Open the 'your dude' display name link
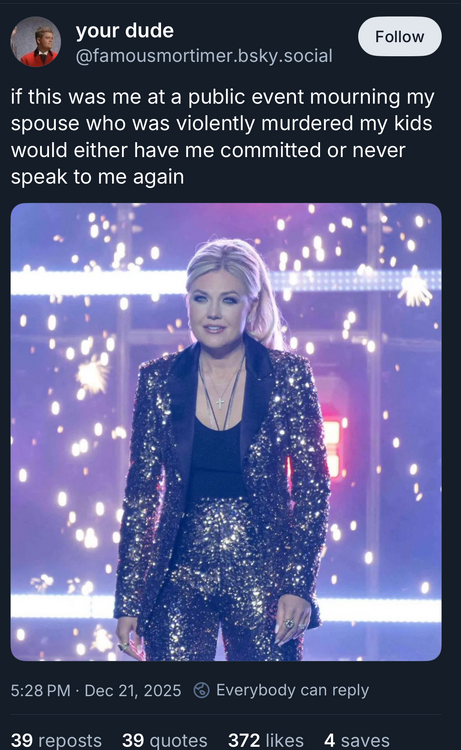This screenshot has height=750, width=461. 124,31
